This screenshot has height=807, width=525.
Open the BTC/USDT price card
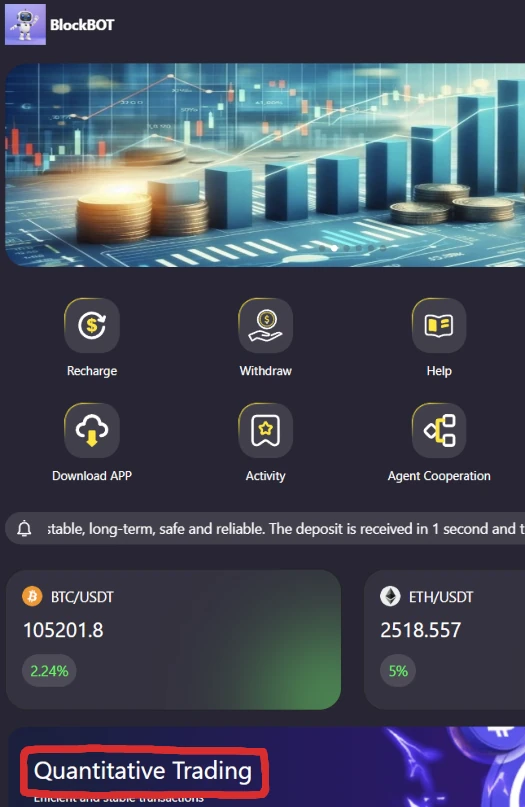[x=173, y=640]
